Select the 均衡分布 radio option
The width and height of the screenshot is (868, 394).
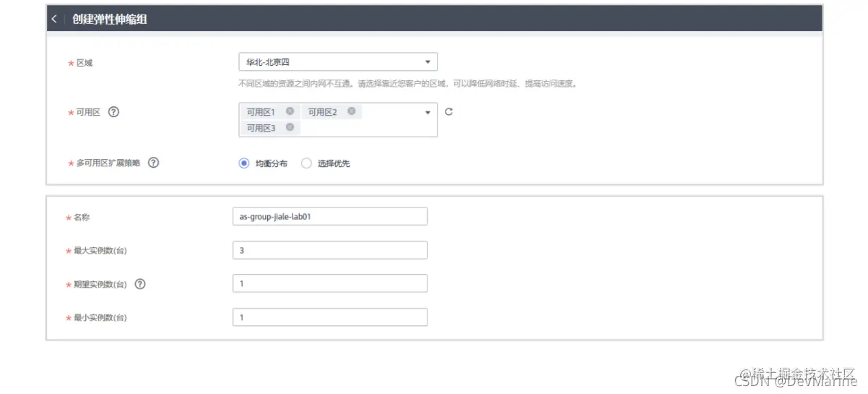pos(243,163)
